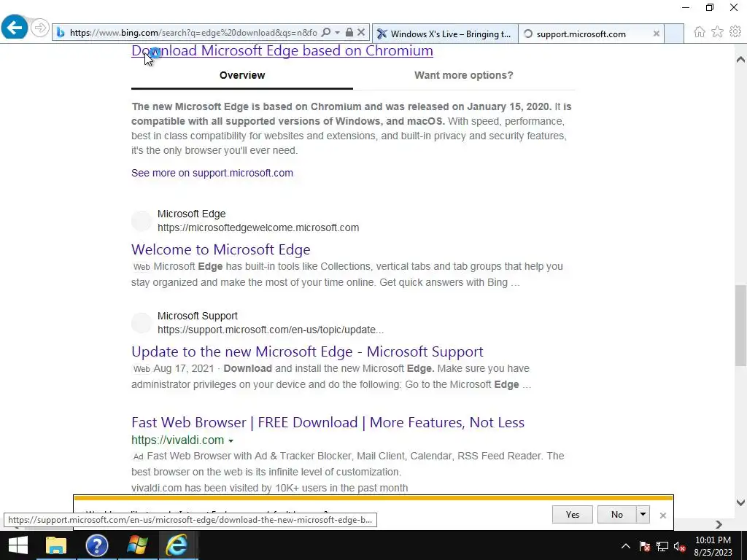The height and width of the screenshot is (560, 747).
Task: Switch to the Windows X's Live tab
Action: pos(445,34)
